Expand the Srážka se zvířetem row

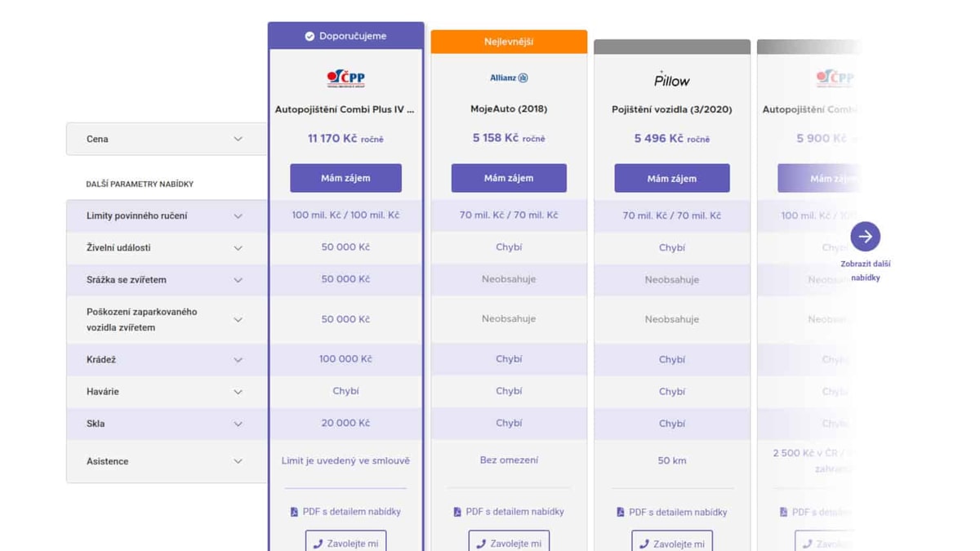click(x=238, y=280)
